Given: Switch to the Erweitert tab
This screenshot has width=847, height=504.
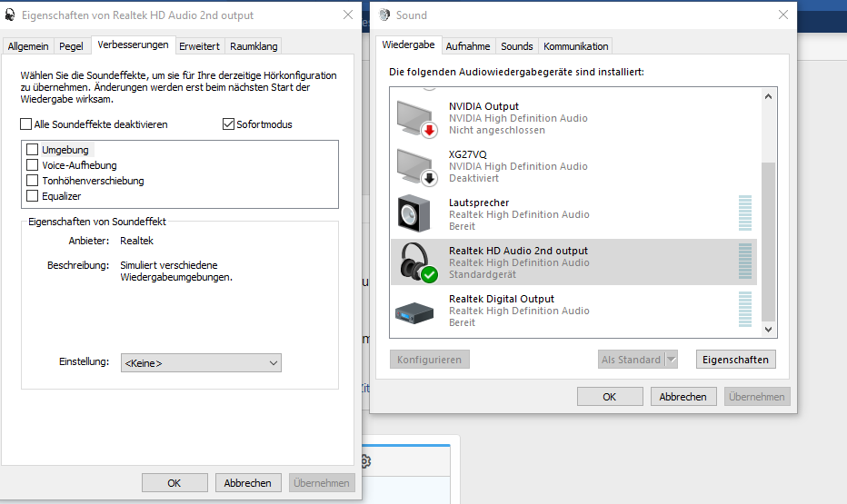Looking at the screenshot, I should [199, 46].
